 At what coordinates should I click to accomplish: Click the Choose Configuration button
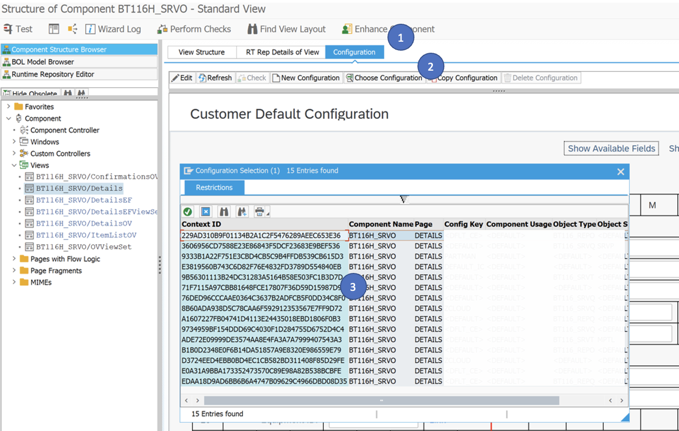[384, 78]
